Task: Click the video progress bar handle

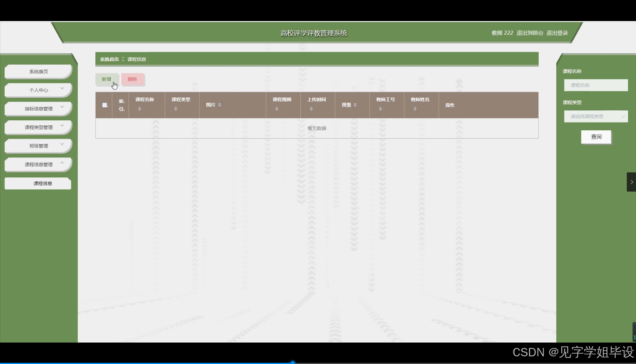Action: [293, 362]
